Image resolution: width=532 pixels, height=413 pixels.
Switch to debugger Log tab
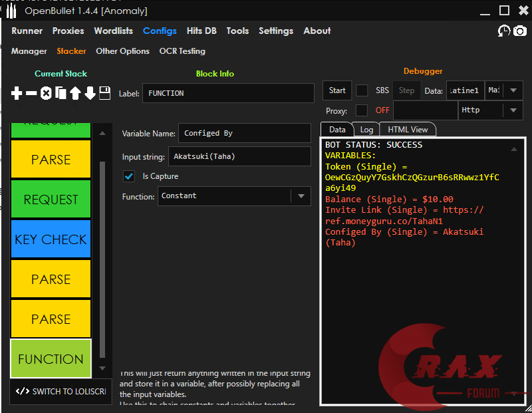pos(366,130)
